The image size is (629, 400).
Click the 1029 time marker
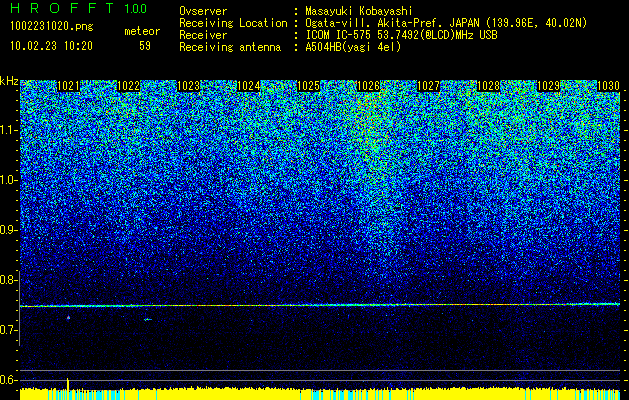click(548, 86)
